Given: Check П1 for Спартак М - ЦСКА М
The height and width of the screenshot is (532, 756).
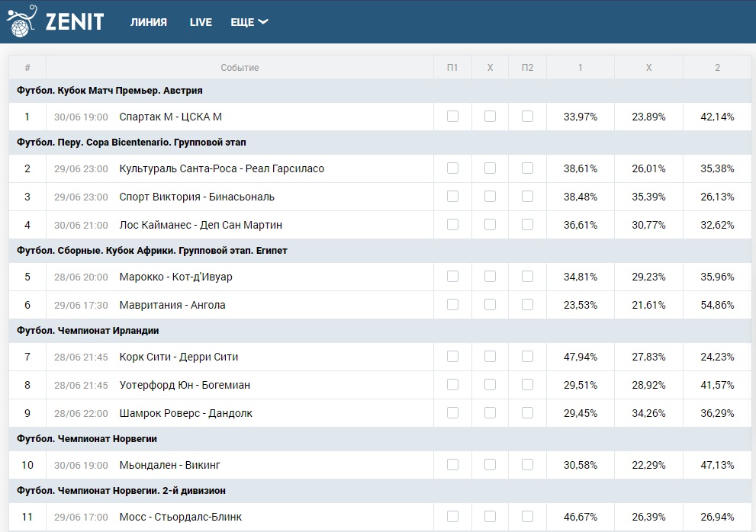Looking at the screenshot, I should click(x=452, y=117).
